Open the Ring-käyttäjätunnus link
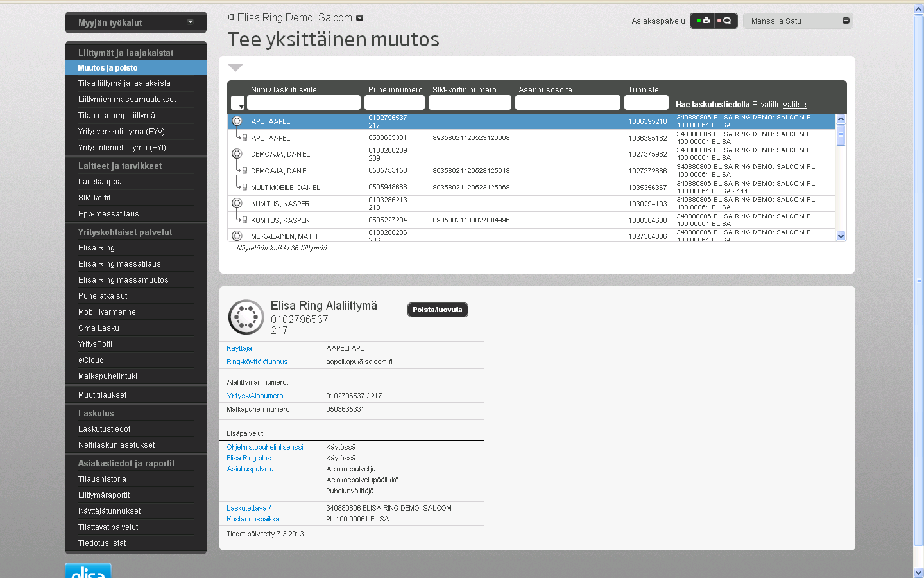Image resolution: width=924 pixels, height=578 pixels. click(257, 362)
